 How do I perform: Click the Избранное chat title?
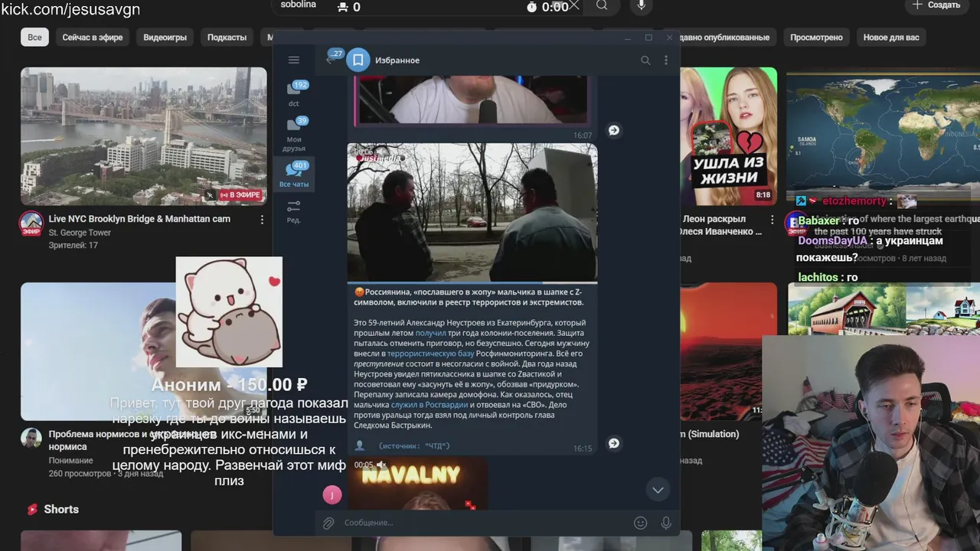tap(397, 60)
